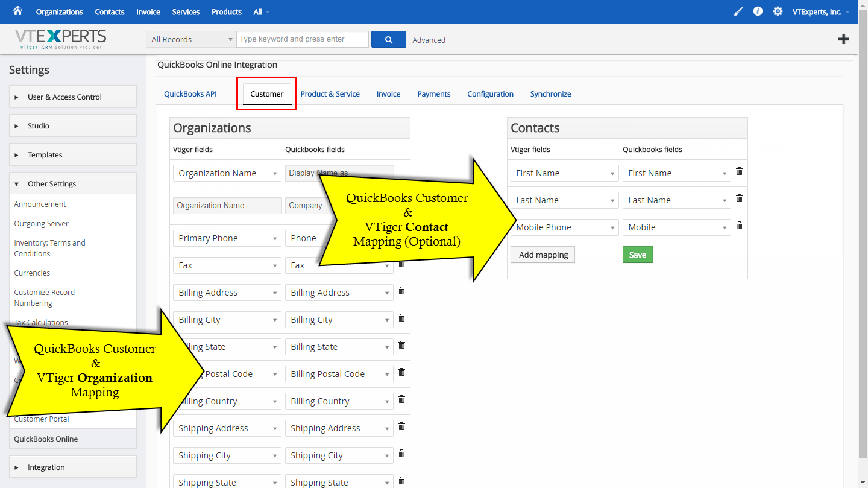Delete the Billing State mapping

pyautogui.click(x=401, y=345)
